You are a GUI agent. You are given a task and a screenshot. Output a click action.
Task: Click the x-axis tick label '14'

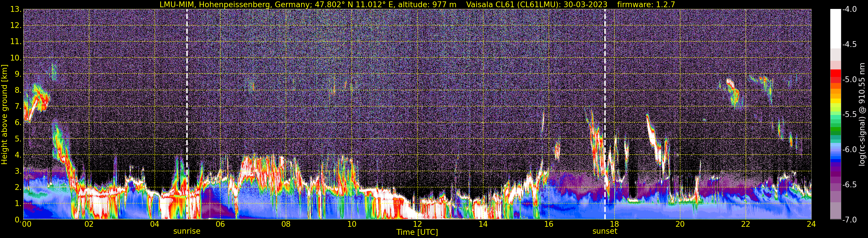[483, 224]
